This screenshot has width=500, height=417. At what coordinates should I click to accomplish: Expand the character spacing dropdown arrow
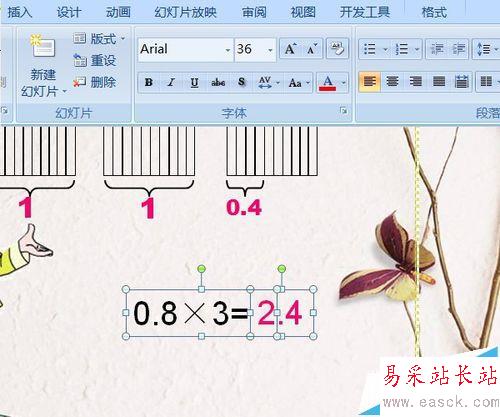click(x=278, y=83)
